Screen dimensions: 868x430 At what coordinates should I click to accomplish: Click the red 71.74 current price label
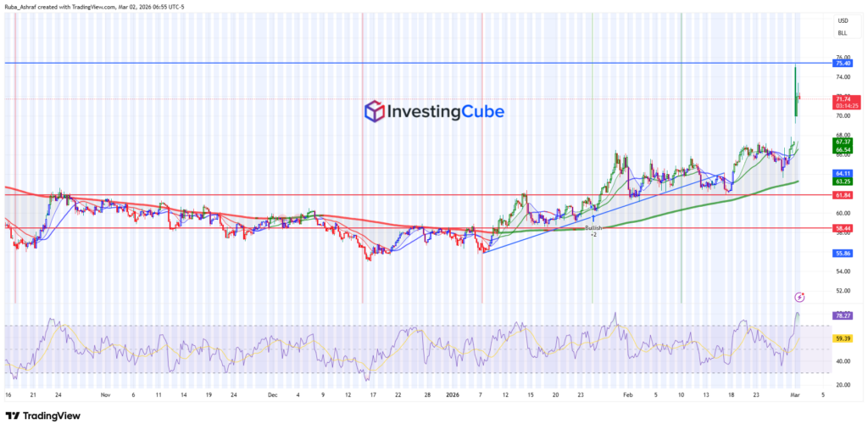(x=842, y=99)
